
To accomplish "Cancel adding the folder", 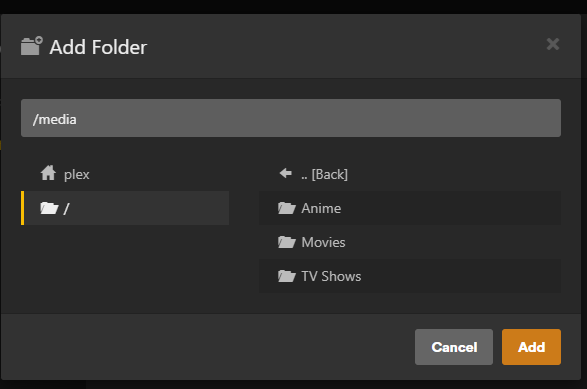I will 454,347.
